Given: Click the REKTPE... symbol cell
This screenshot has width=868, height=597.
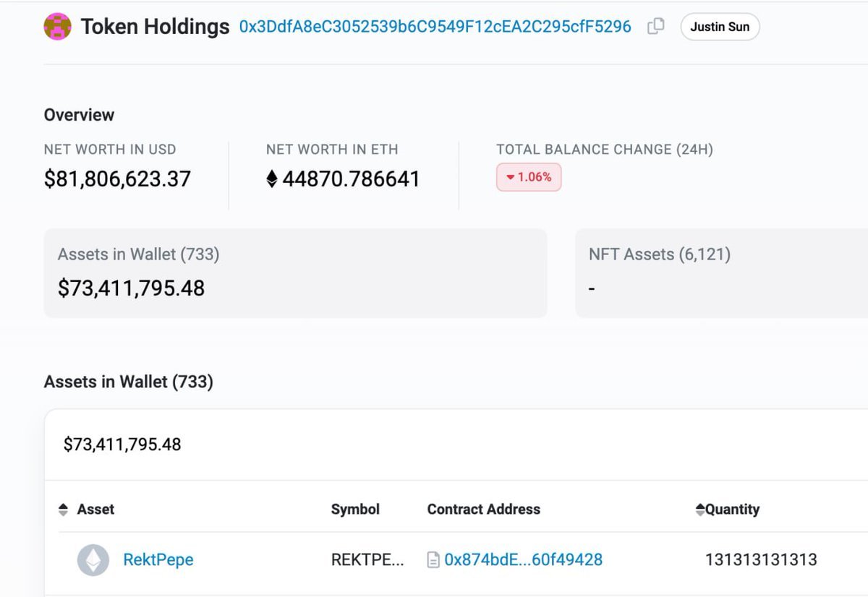Looking at the screenshot, I should pyautogui.click(x=367, y=560).
